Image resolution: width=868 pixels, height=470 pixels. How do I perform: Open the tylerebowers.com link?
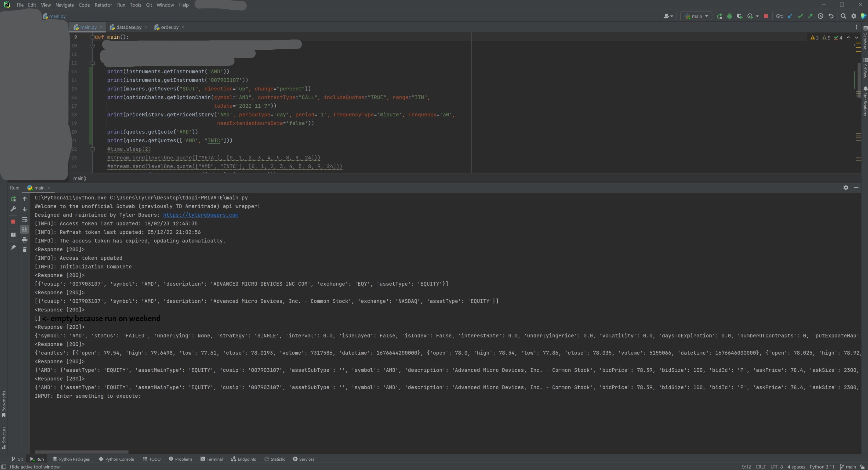tap(200, 215)
